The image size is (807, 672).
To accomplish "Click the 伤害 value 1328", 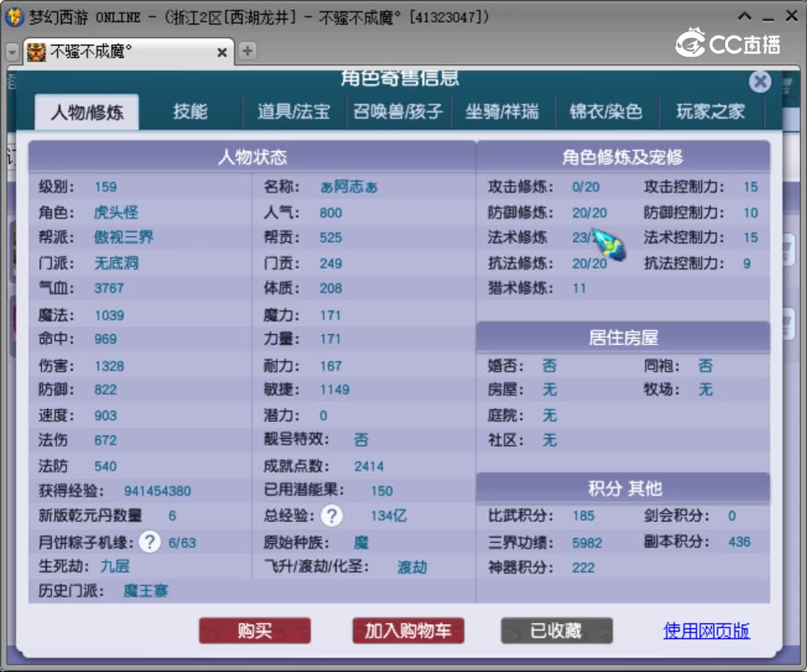I will point(109,366).
